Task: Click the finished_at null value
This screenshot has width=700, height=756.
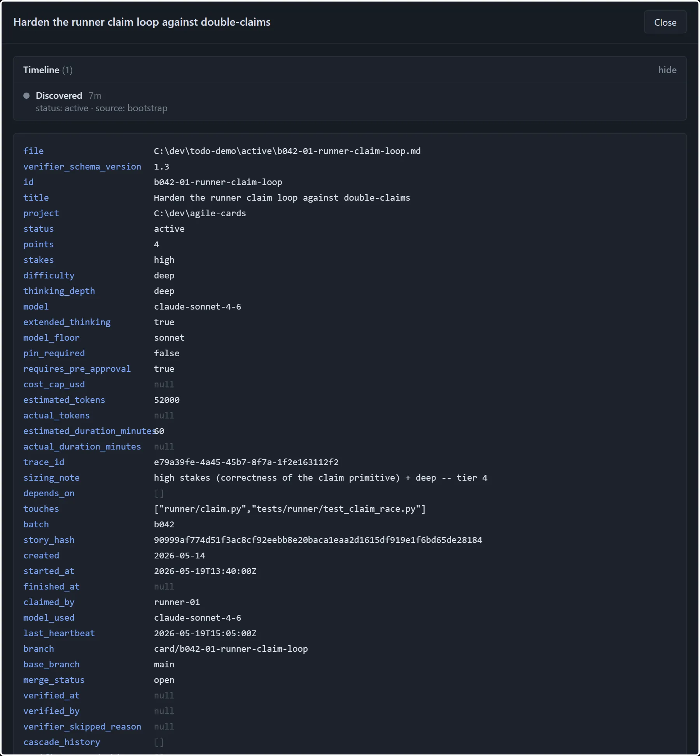Action: click(x=164, y=586)
